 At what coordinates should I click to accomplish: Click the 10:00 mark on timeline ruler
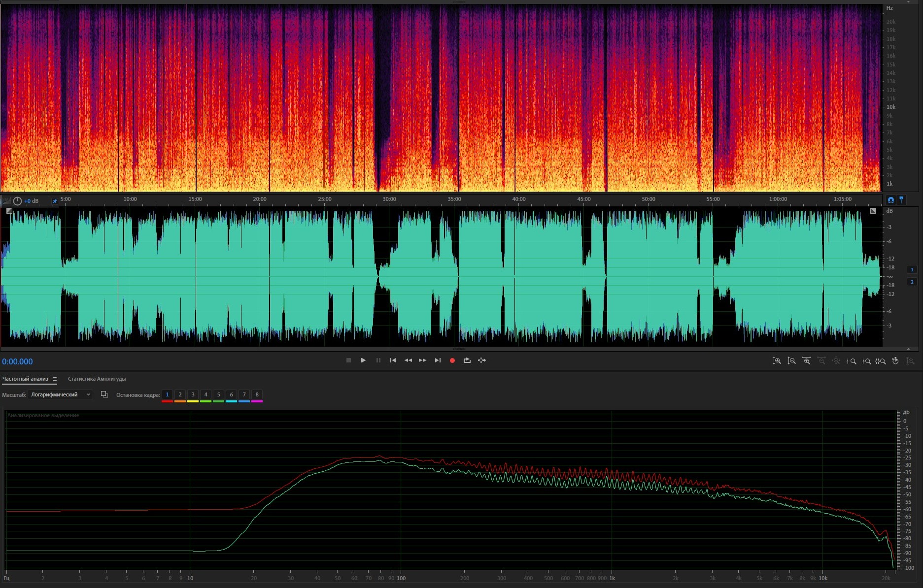coord(130,199)
